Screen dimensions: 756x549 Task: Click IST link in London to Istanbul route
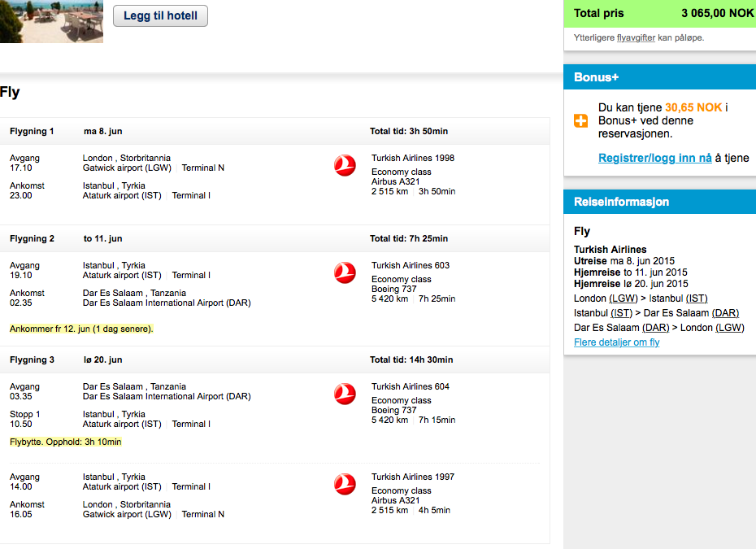tap(697, 298)
